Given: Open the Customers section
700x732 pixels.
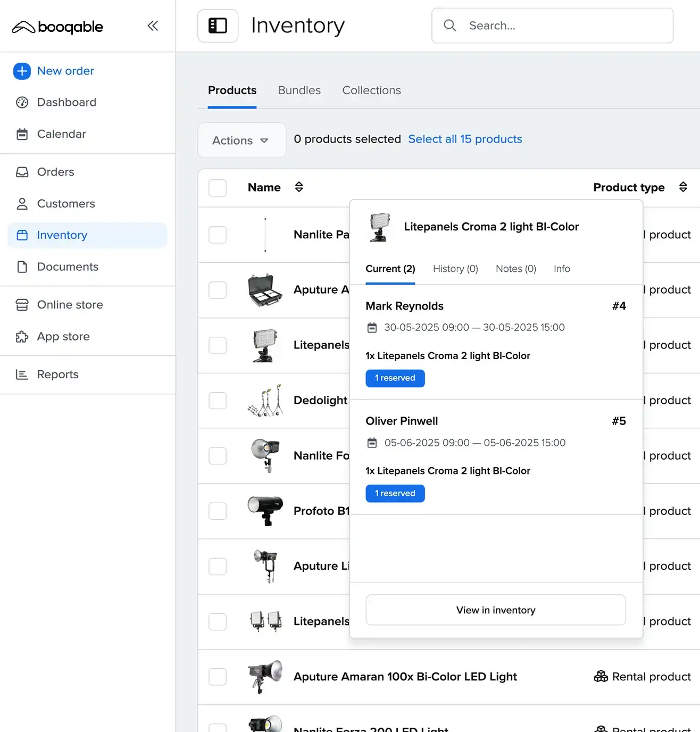Looking at the screenshot, I should tap(65, 204).
